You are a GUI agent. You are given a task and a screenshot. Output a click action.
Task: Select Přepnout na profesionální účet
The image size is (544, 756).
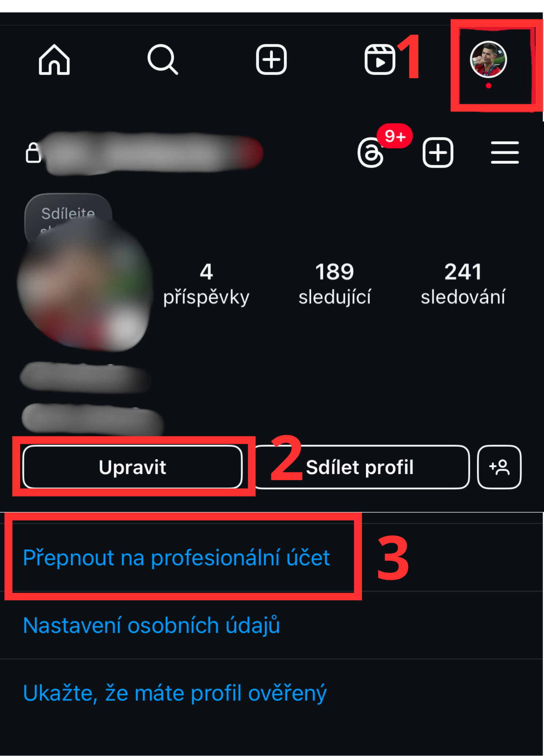click(x=177, y=558)
